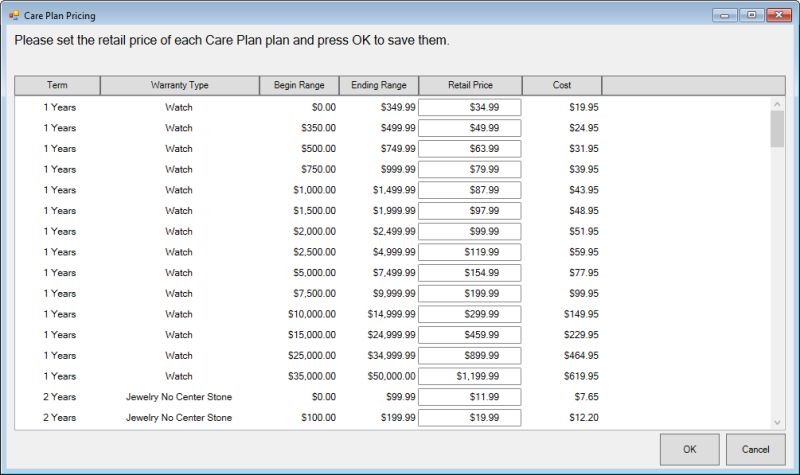The width and height of the screenshot is (800, 475).
Task: Click the $24,999.99 ending range cell
Action: [x=391, y=335]
